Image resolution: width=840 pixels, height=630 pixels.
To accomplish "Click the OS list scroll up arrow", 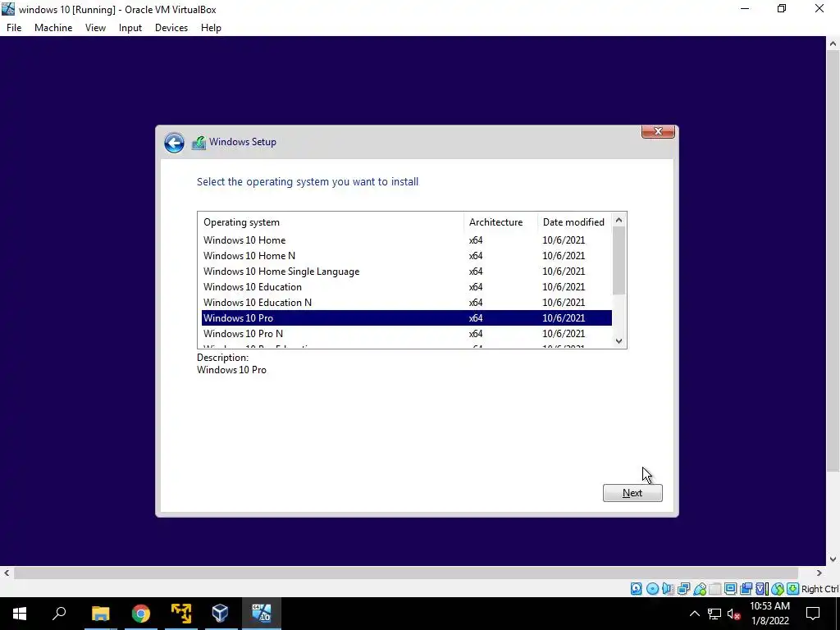I will pyautogui.click(x=619, y=220).
